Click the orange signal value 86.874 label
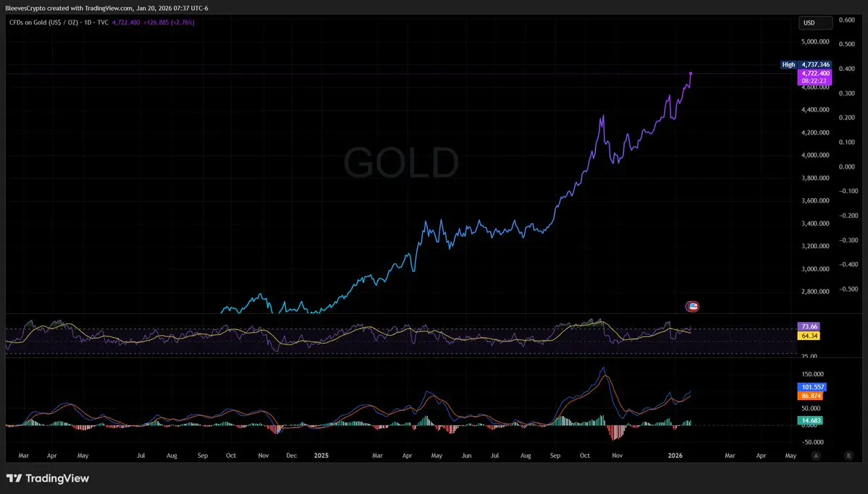Image resolution: width=868 pixels, height=494 pixels. click(x=810, y=396)
